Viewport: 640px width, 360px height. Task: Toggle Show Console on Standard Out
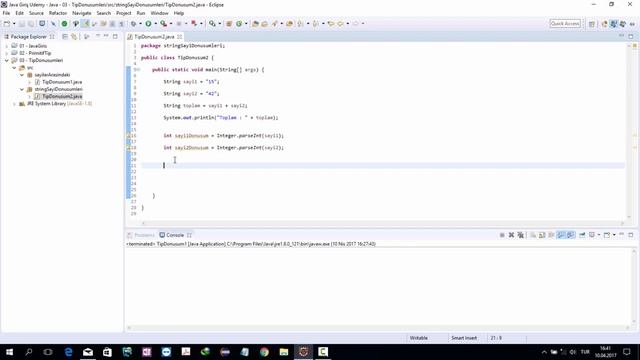[x=561, y=235]
